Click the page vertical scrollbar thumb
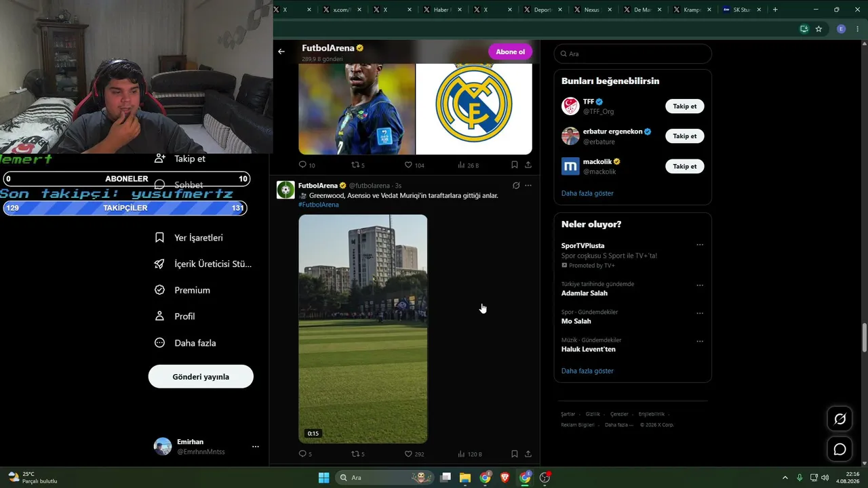Viewport: 868px width, 488px height. pos(865,338)
